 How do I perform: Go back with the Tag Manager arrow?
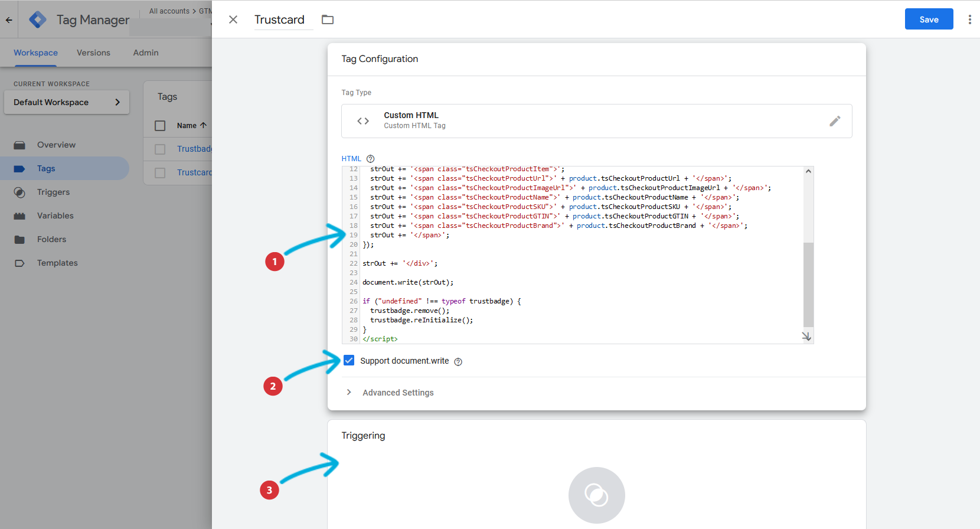coord(9,19)
